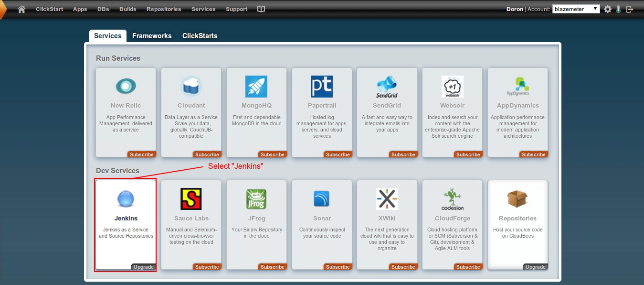Viewport: 644px width, 285px height.
Task: Click the Doron user name
Action: (515, 9)
